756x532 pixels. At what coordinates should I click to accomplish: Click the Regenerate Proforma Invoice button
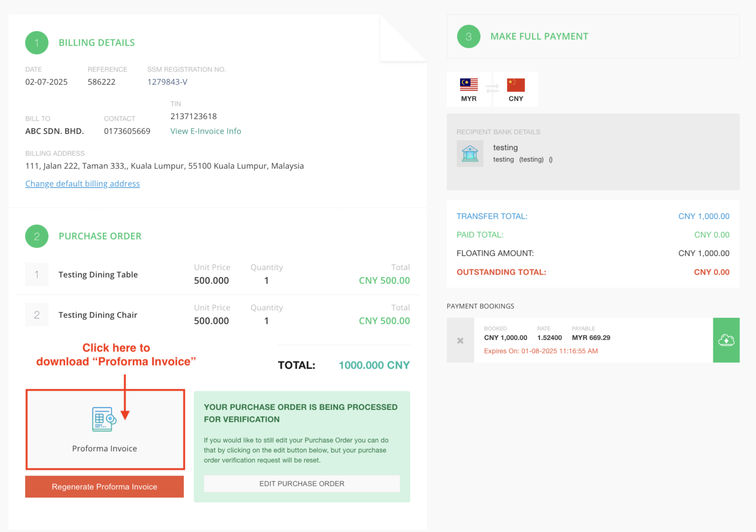pos(104,486)
